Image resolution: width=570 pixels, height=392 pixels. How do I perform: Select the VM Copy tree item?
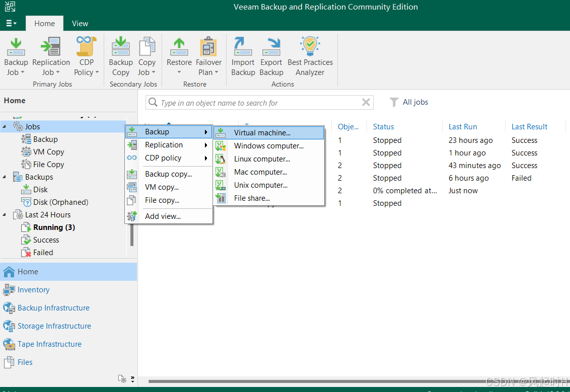tap(48, 152)
